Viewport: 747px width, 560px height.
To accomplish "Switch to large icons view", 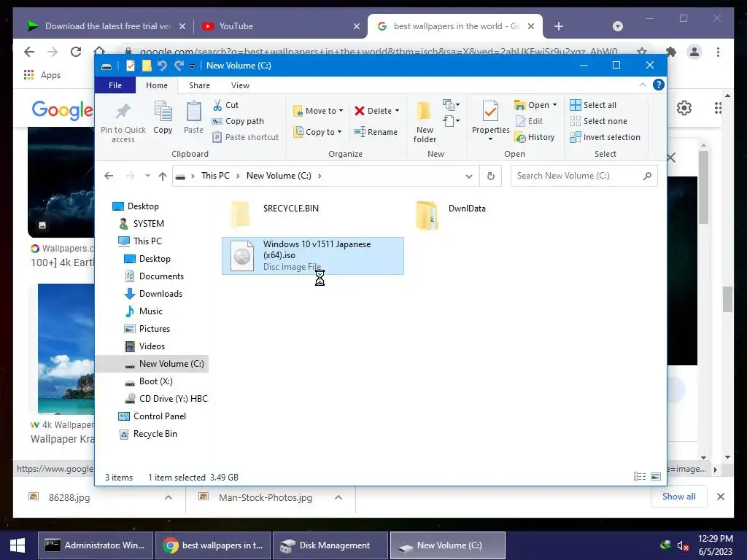I will tap(656, 477).
